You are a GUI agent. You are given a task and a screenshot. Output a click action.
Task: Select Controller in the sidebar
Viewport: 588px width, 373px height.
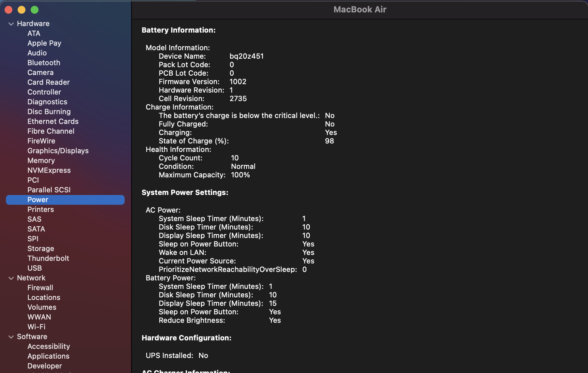[x=44, y=92]
